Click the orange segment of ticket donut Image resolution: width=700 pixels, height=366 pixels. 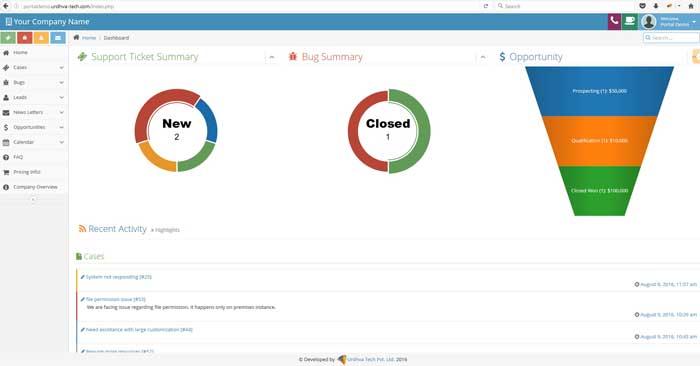click(156, 159)
